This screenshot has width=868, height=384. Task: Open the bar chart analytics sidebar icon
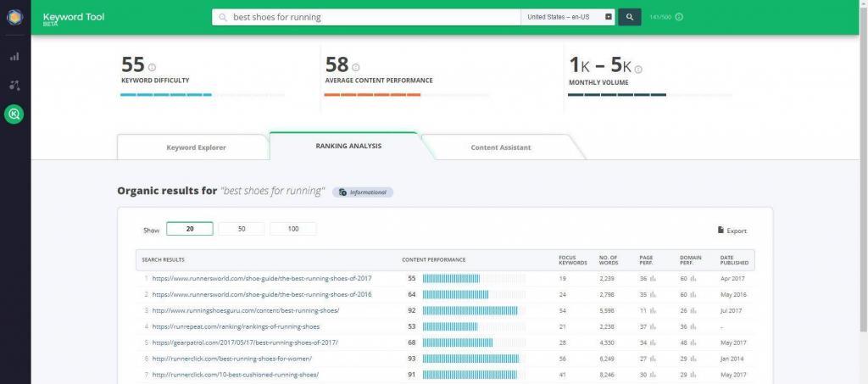coord(14,57)
